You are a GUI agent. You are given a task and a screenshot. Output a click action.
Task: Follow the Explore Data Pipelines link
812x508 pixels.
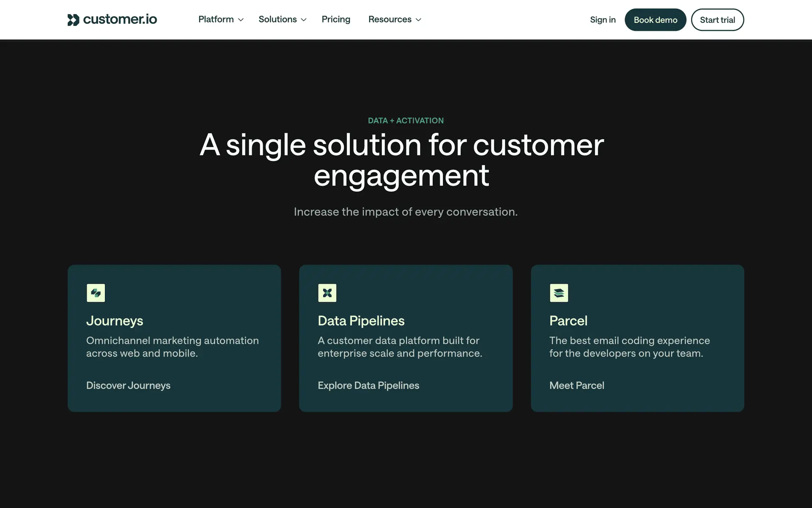(368, 386)
